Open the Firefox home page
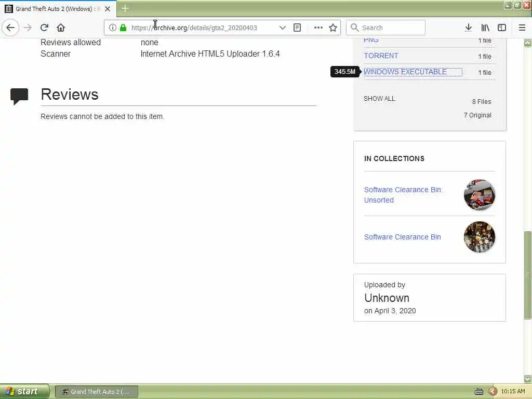This screenshot has height=399, width=532. coord(61,28)
